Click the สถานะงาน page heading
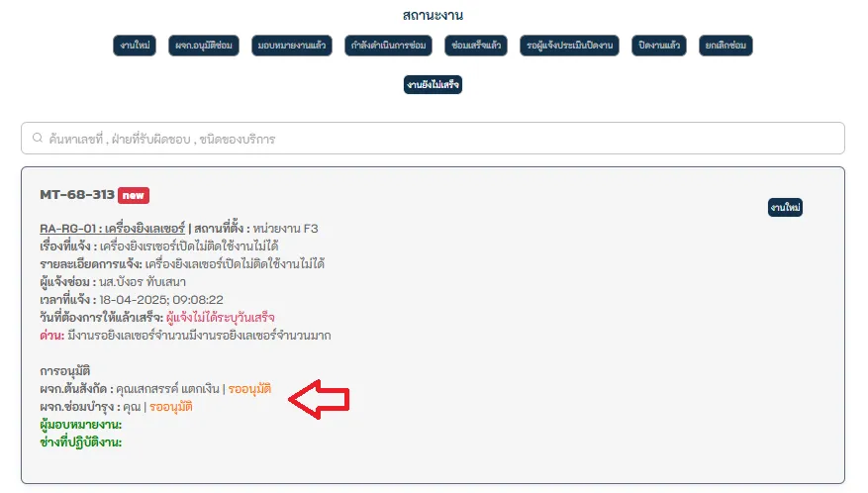868x493 pixels. (433, 15)
